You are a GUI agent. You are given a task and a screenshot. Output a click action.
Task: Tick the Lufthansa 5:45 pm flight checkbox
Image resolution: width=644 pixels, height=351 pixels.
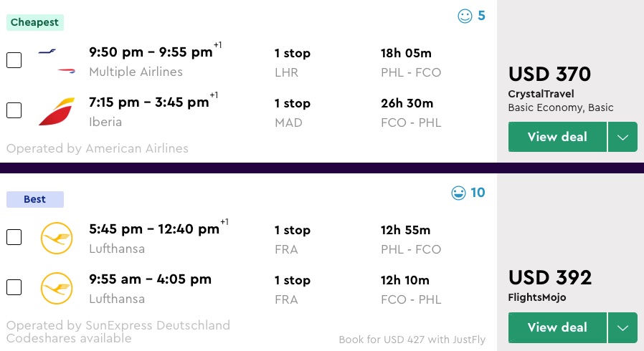pos(14,238)
